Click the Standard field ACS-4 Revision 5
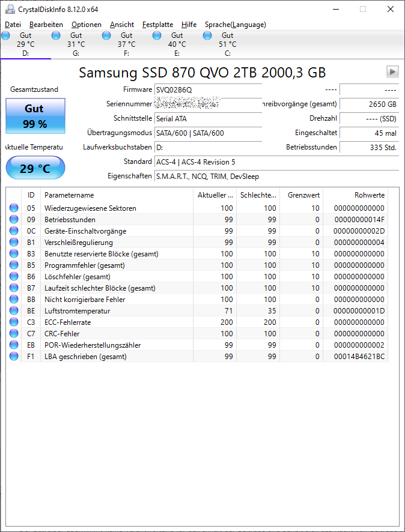This screenshot has height=532, width=405. click(276, 162)
